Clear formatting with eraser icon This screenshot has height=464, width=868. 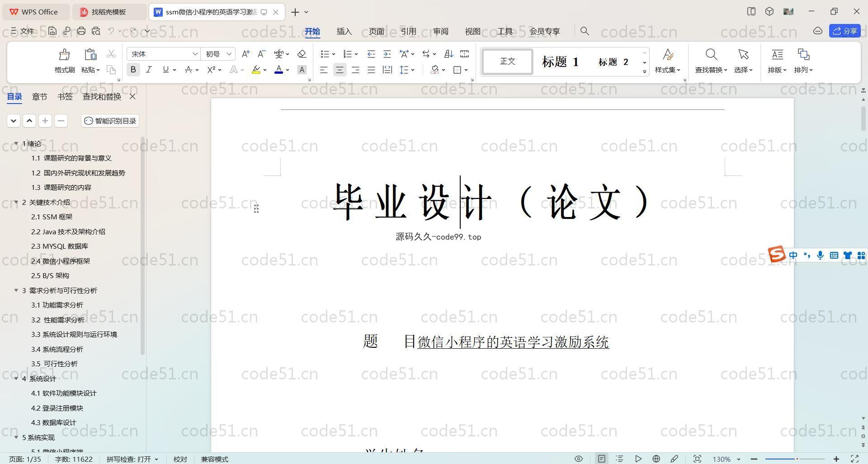point(302,54)
